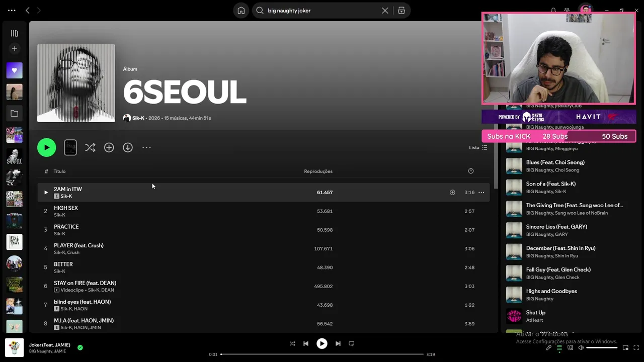Open the playlist folder icon in sidebar
Screen dimensions: 644x362
pos(14,114)
